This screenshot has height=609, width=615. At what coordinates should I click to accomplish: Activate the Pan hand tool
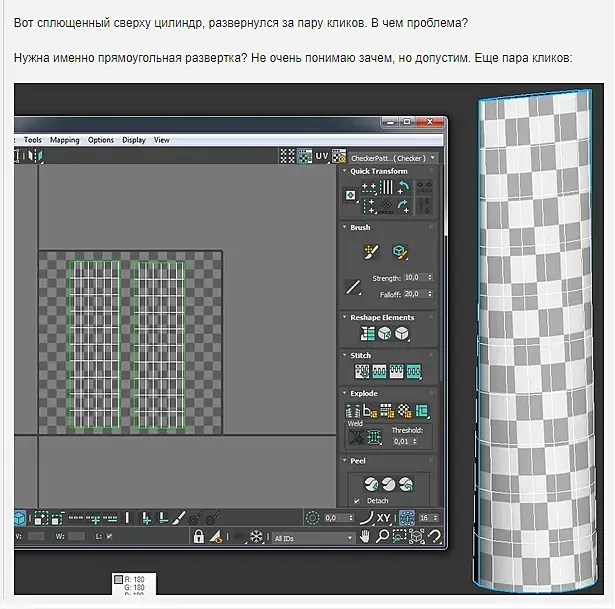(365, 536)
